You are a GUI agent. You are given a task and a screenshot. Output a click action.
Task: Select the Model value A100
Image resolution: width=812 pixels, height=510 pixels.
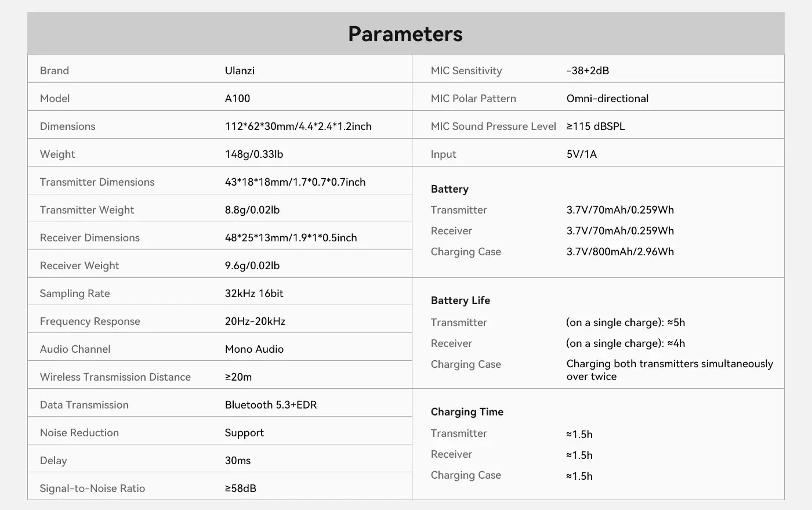coord(237,99)
